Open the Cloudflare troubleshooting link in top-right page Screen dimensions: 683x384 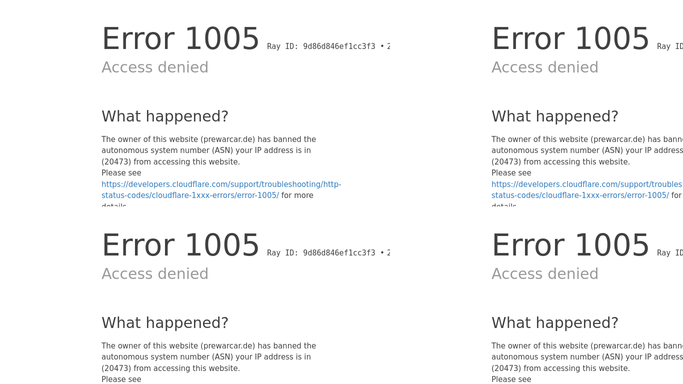(587, 190)
